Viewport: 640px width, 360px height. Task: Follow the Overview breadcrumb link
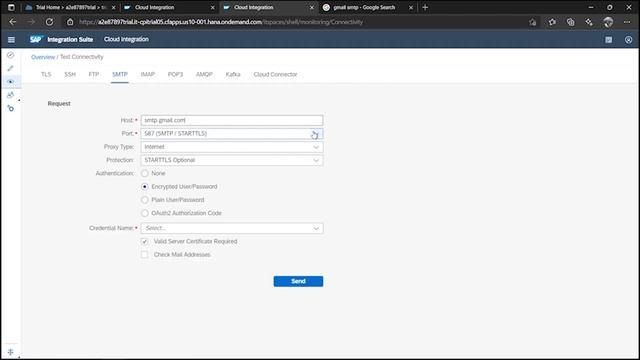pyautogui.click(x=43, y=57)
